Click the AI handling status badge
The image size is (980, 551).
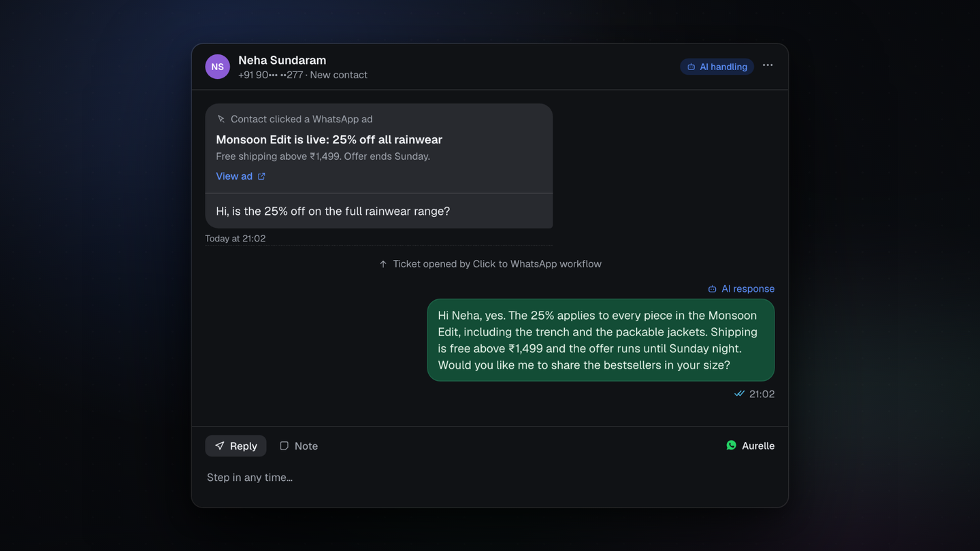[717, 67]
